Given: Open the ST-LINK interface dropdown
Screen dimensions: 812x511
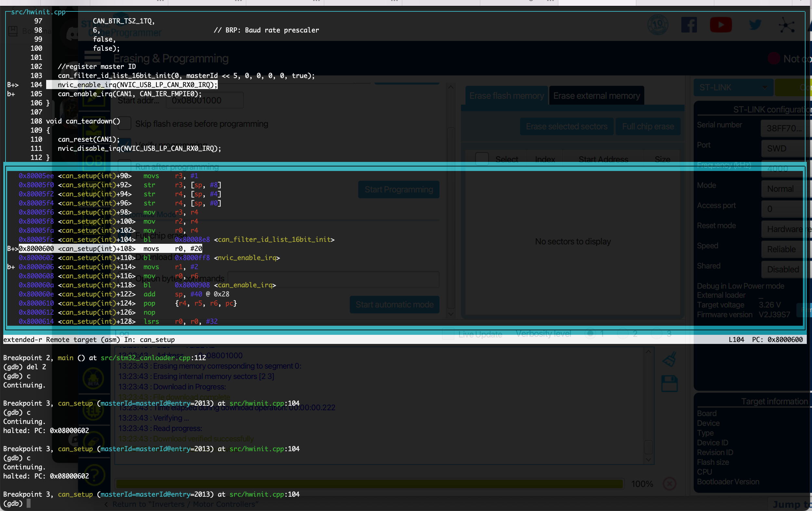Looking at the screenshot, I should point(733,88).
